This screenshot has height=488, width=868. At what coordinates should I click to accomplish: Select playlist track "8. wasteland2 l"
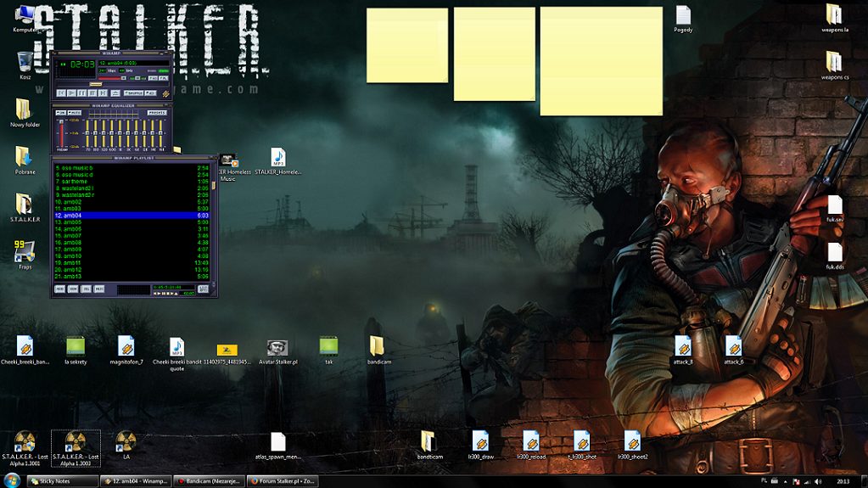click(132, 188)
